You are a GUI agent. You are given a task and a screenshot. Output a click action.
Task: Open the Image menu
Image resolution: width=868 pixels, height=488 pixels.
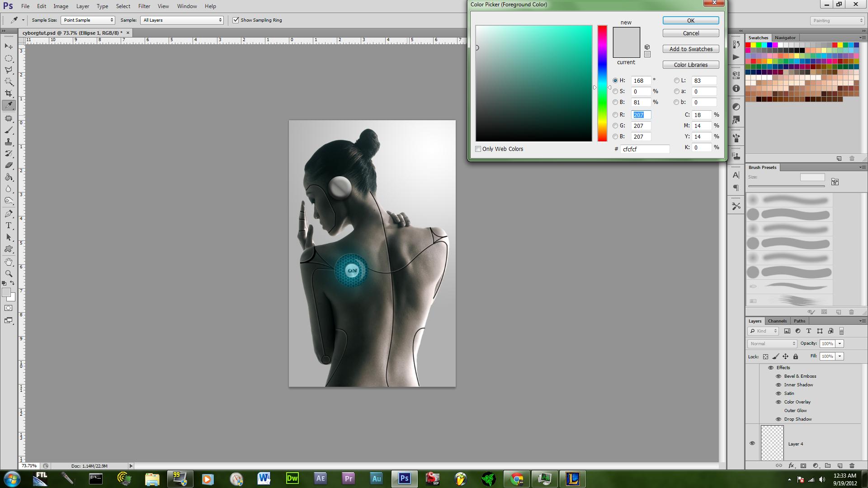61,6
